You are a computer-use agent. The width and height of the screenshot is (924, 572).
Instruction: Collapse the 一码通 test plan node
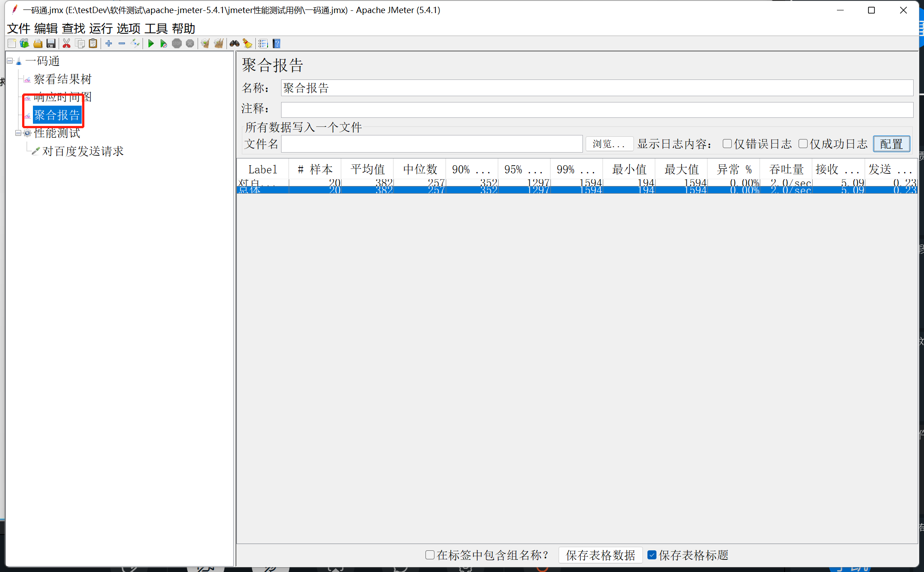coord(10,60)
